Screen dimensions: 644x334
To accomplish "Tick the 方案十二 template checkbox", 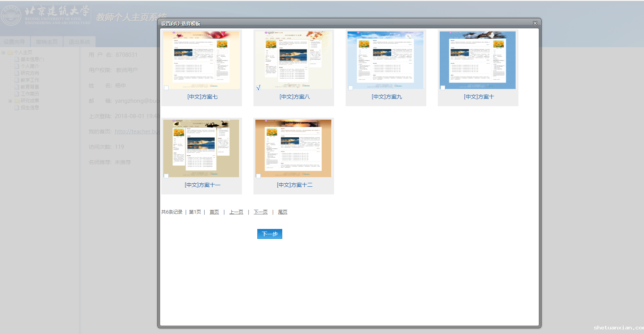I will [x=258, y=176].
